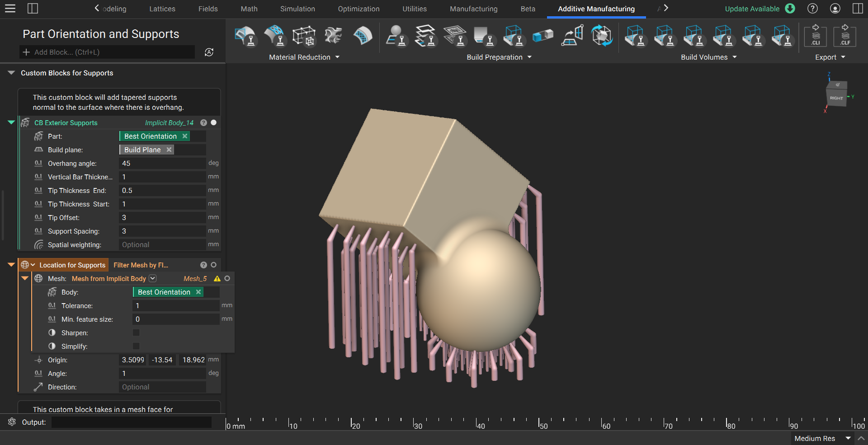The height and width of the screenshot is (445, 868).
Task: Toggle visibility of CB Exterior Supports block
Action: pyautogui.click(x=214, y=122)
